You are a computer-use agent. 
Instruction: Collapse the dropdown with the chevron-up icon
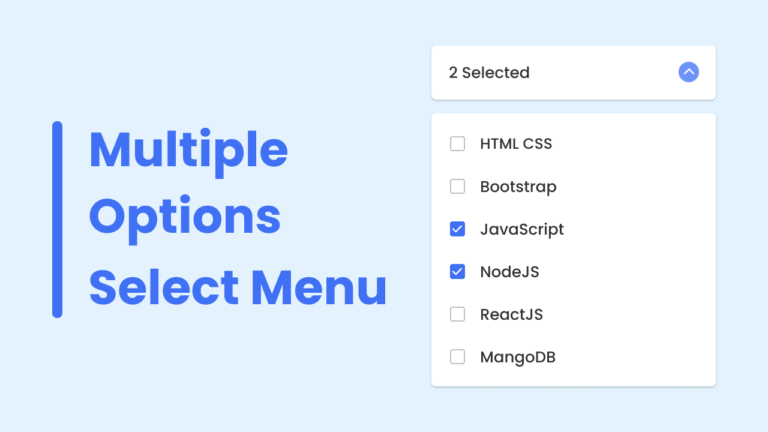[688, 72]
